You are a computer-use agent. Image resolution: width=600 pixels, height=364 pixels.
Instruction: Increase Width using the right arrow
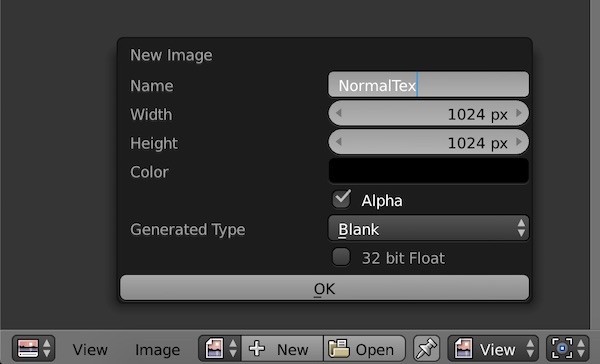click(519, 113)
